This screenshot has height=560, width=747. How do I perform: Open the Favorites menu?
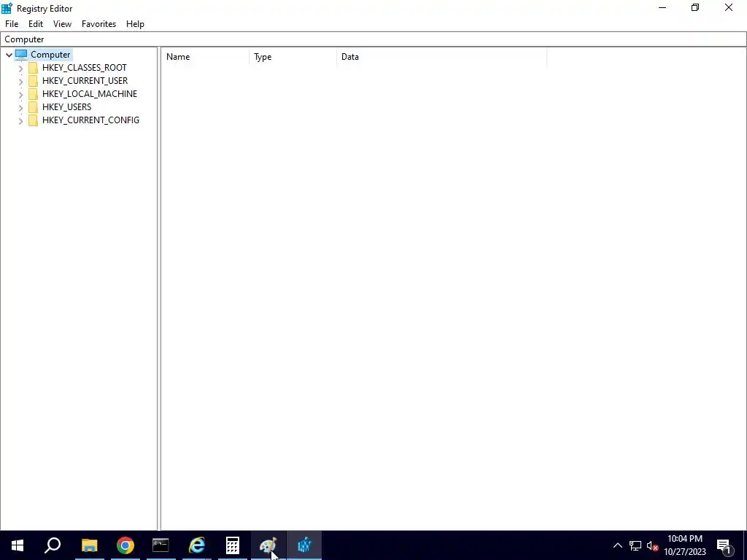click(x=98, y=24)
